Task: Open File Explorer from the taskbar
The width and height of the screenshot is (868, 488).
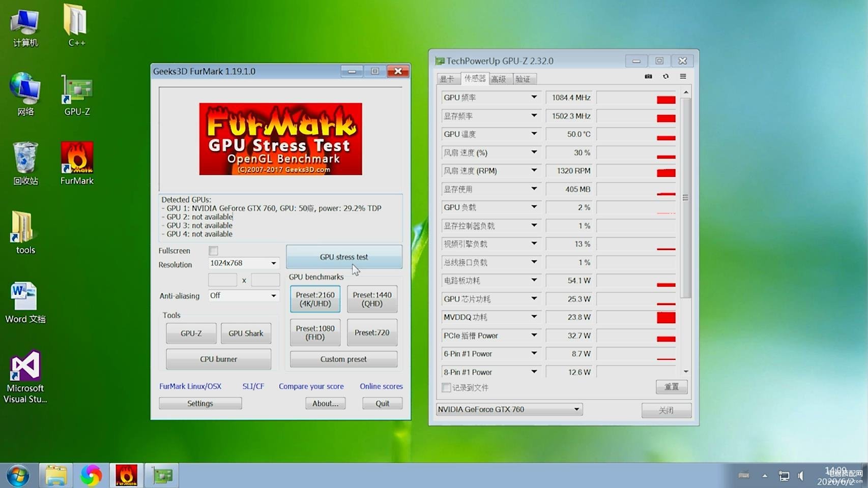Action: (x=56, y=476)
